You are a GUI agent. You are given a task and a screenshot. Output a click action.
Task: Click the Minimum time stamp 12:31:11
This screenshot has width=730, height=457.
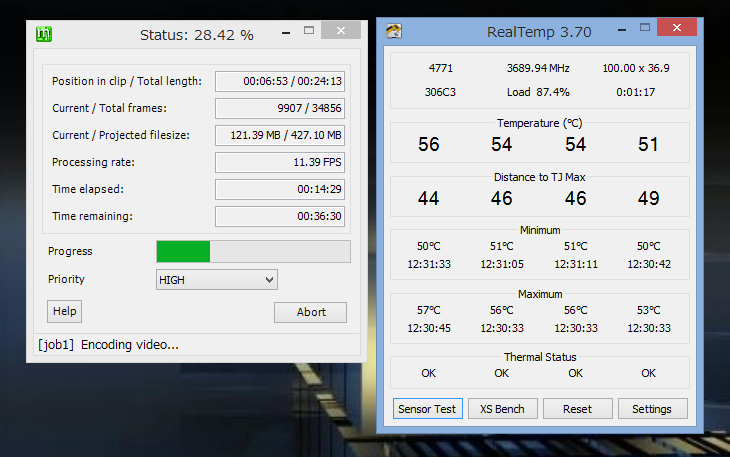pyautogui.click(x=576, y=264)
